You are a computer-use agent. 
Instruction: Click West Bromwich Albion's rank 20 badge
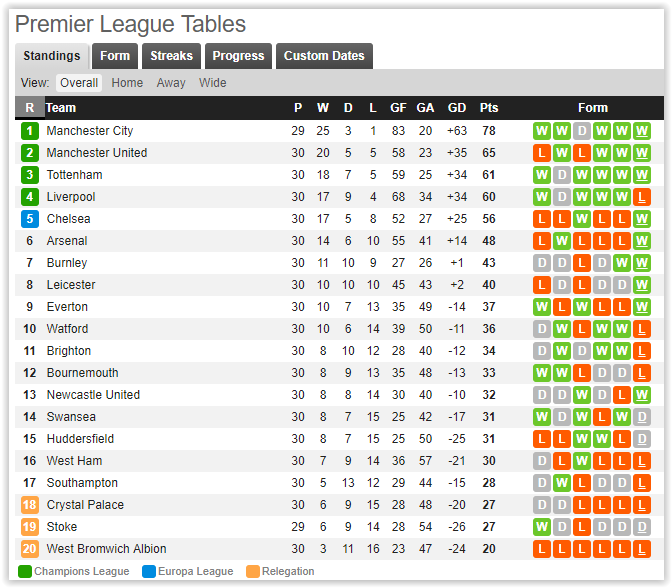29,549
